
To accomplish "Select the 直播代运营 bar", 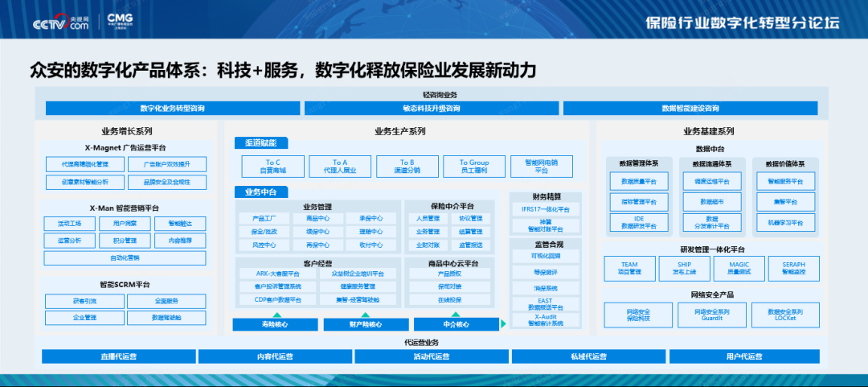I will click(x=118, y=356).
